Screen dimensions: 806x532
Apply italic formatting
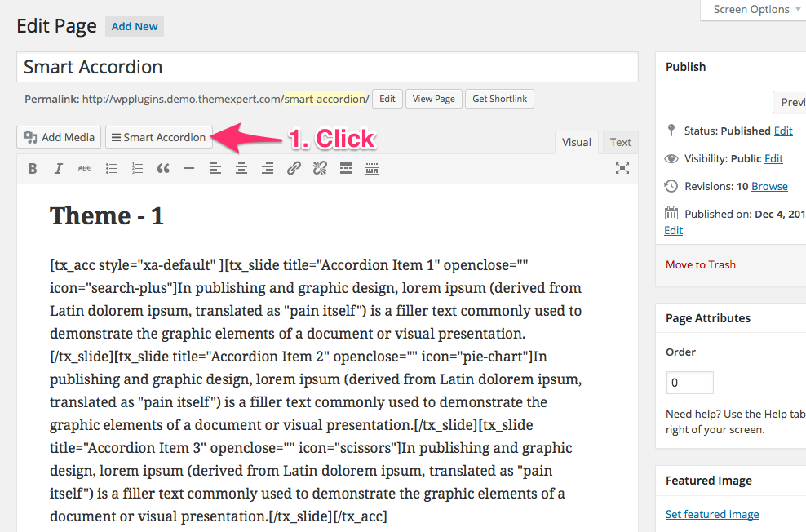[x=59, y=169]
